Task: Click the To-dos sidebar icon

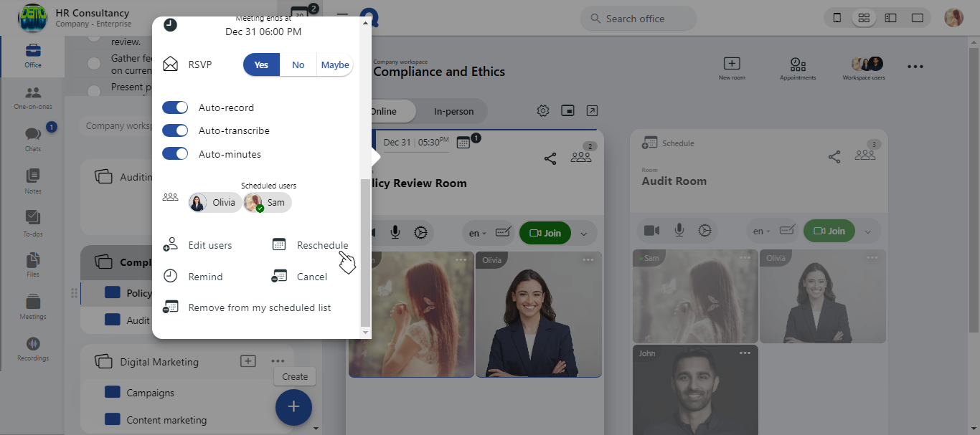Action: [32, 221]
